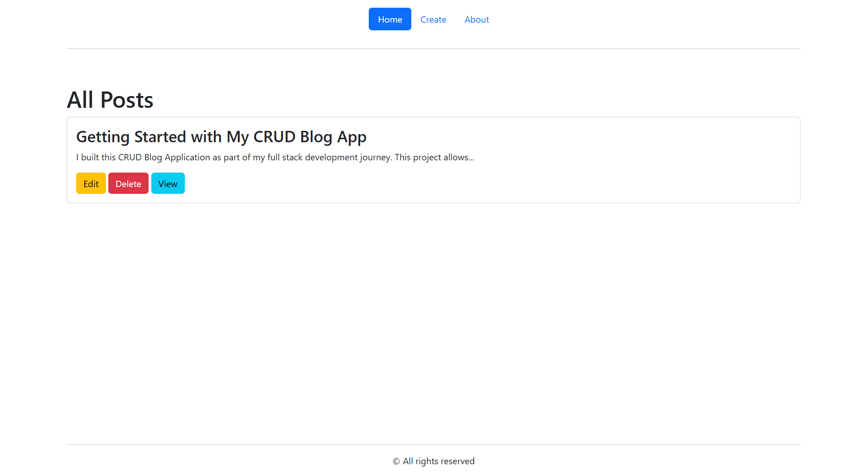Open the post titled 'Getting Started with My CRUD Blog App'
The image size is (868, 476).
click(x=221, y=136)
